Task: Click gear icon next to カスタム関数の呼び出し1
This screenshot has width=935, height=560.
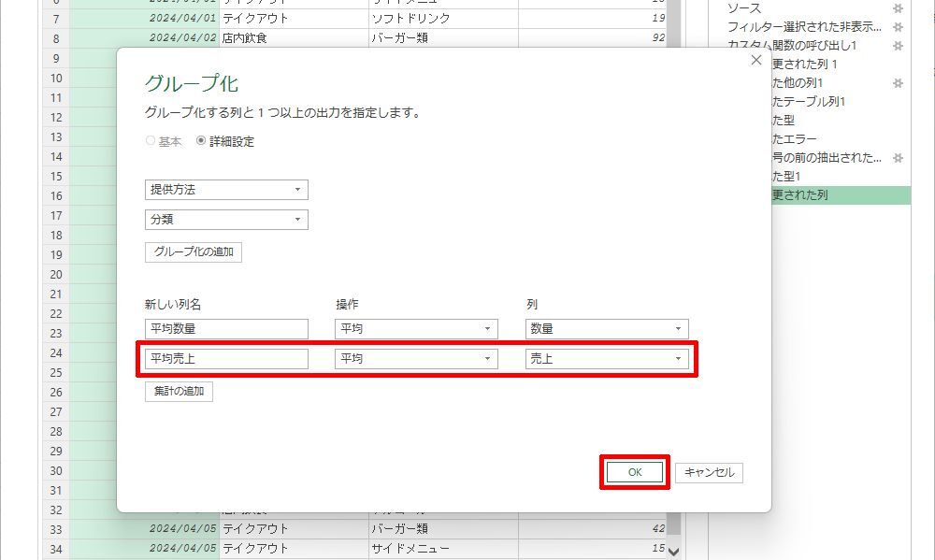Action: click(898, 46)
